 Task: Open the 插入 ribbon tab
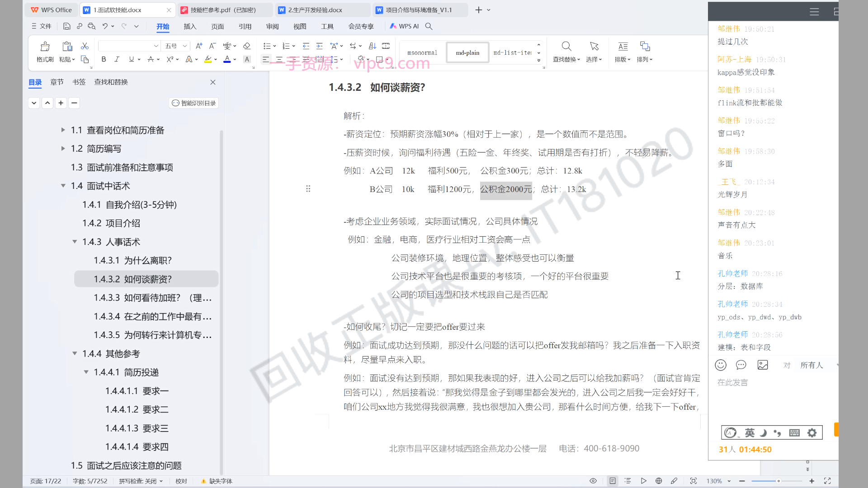click(x=190, y=27)
